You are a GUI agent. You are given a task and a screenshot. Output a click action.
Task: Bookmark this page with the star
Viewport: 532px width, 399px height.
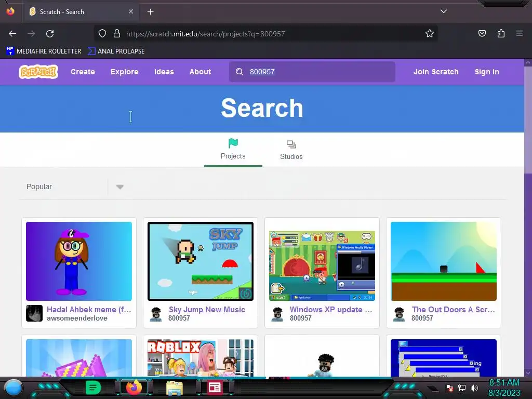430,34
